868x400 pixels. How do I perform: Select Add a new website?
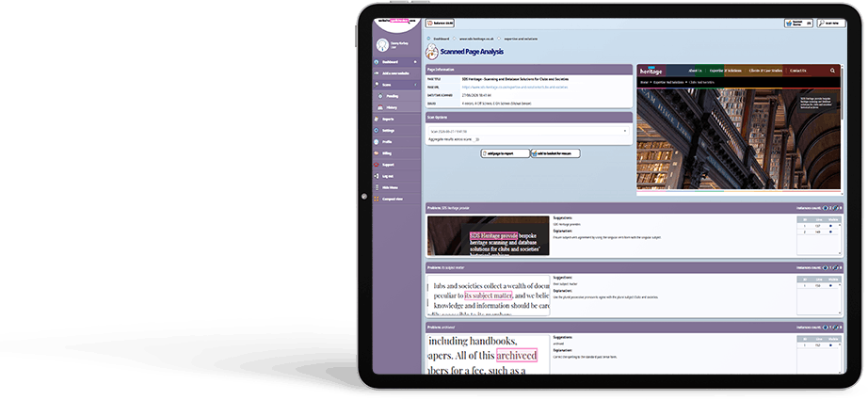[395, 73]
